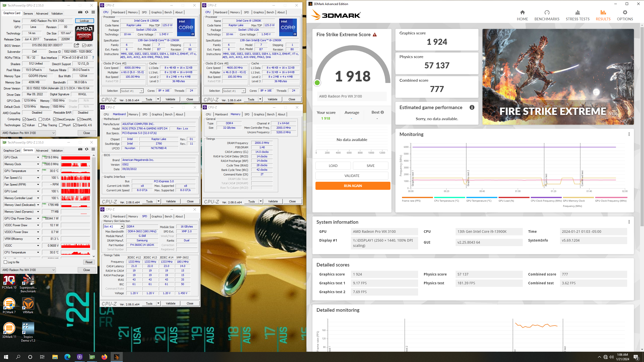
Task: Open File Explorer from taskbar
Action: coord(55,357)
